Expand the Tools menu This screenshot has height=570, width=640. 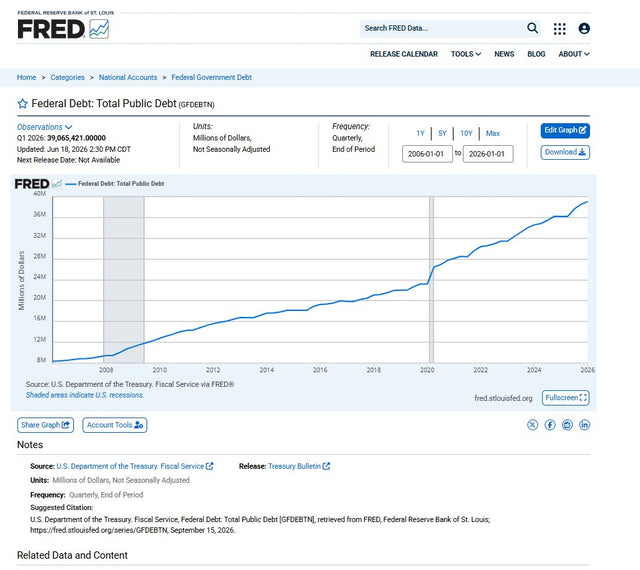click(x=466, y=54)
